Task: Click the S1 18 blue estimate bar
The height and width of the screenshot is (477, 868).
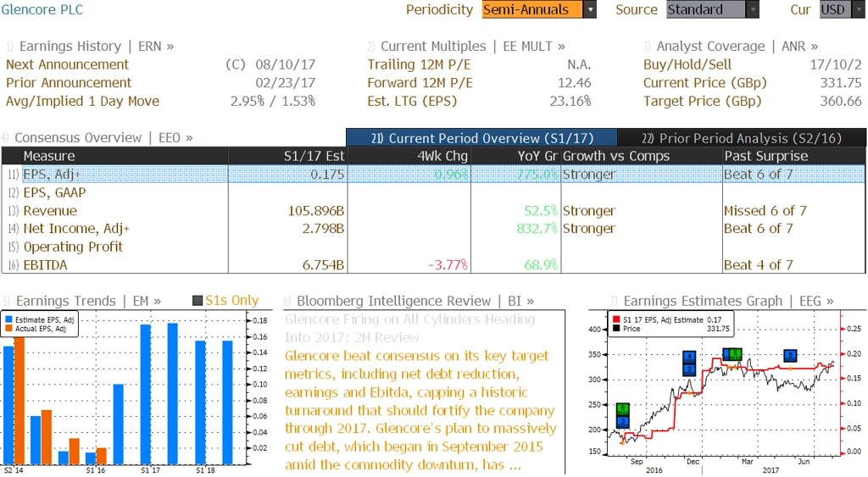Action: 200,402
